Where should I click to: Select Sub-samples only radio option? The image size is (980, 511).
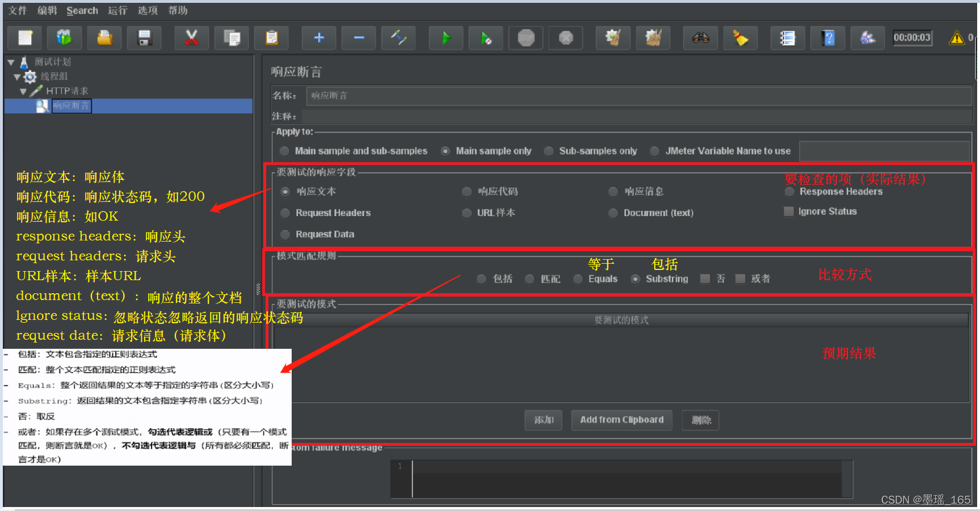549,151
